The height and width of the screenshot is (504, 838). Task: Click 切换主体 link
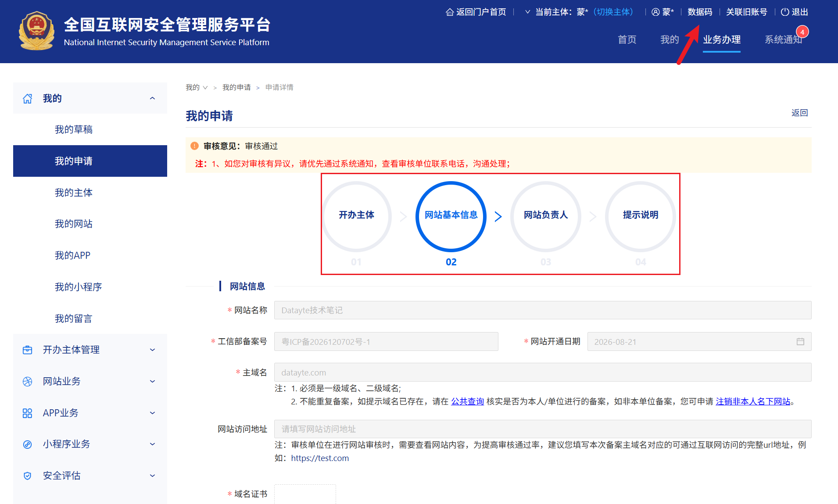coord(613,12)
